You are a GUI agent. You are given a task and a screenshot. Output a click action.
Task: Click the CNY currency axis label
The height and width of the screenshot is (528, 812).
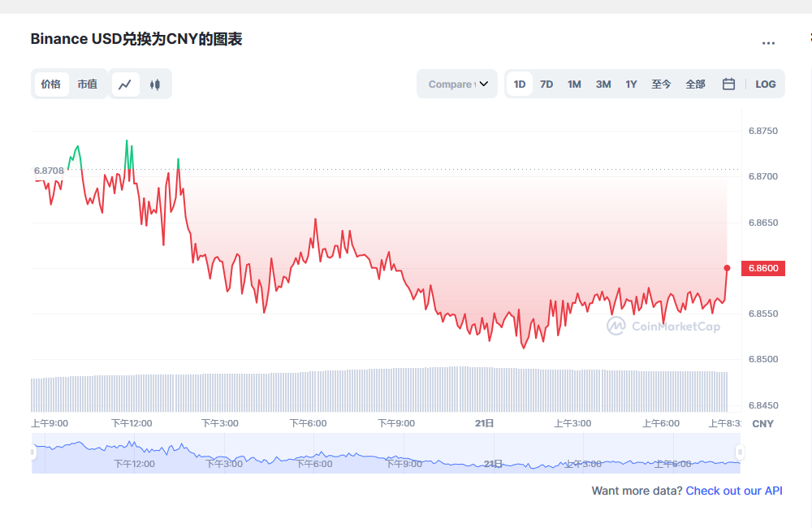[762, 424]
